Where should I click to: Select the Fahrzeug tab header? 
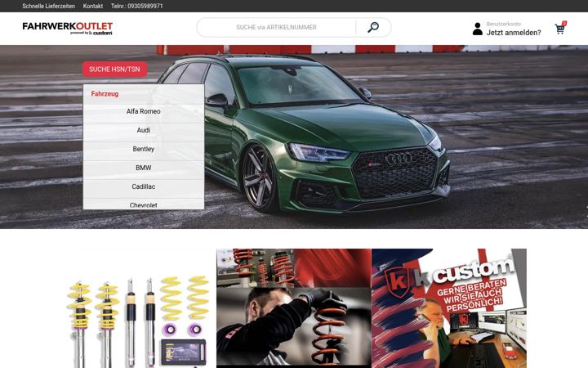pos(105,94)
